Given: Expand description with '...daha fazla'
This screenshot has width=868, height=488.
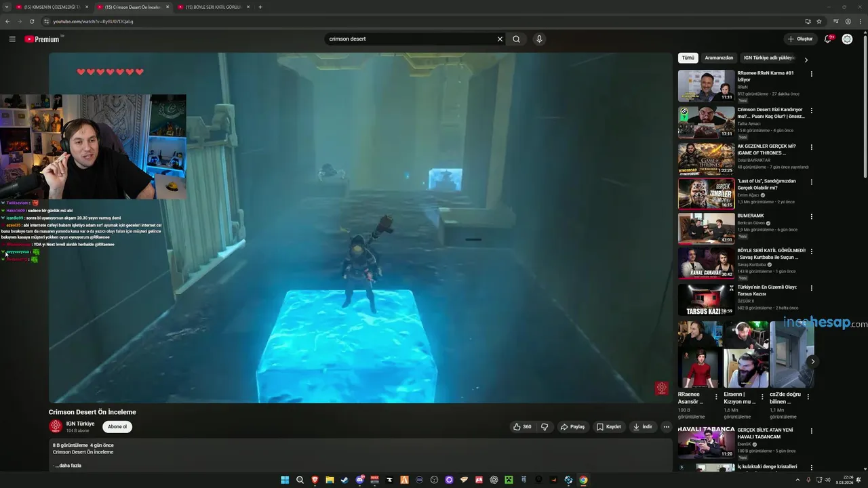Looking at the screenshot, I should 68,466.
